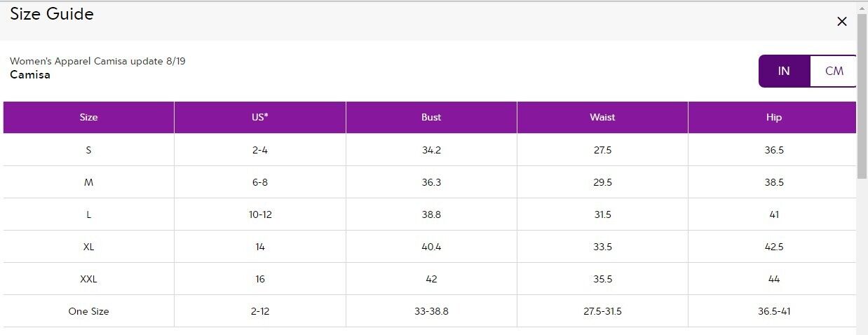868x335 pixels.
Task: Click the Waist column header
Action: [602, 117]
